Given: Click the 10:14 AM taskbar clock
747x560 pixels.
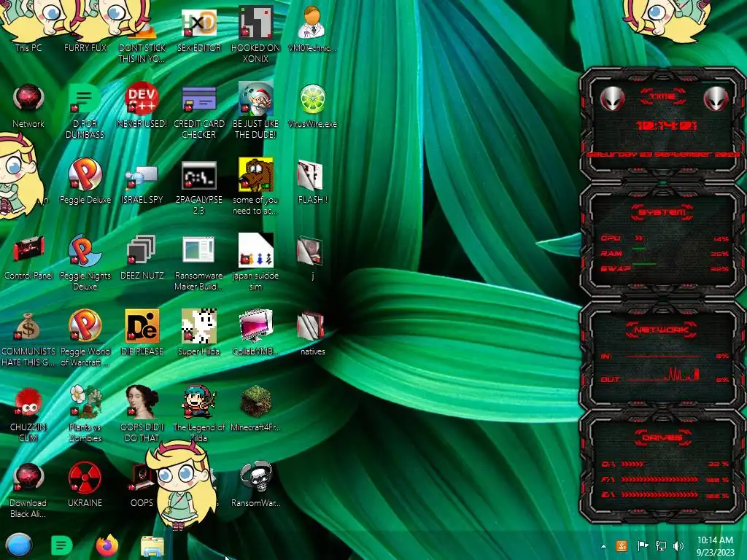Looking at the screenshot, I should [x=715, y=546].
